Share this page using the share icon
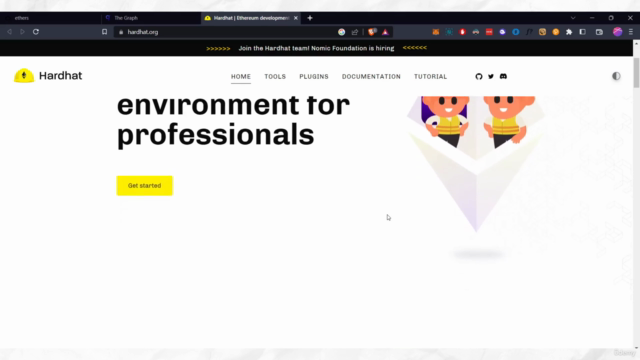The width and height of the screenshot is (640, 360). click(355, 32)
